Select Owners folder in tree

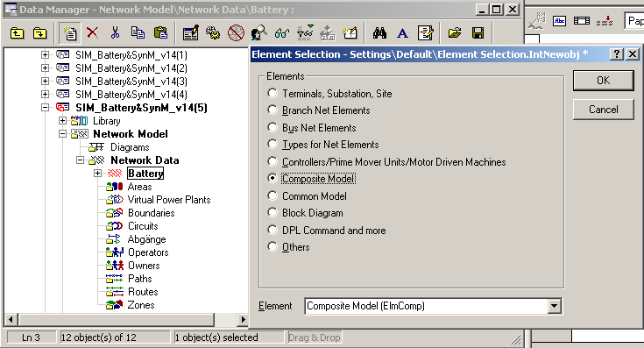(x=144, y=266)
